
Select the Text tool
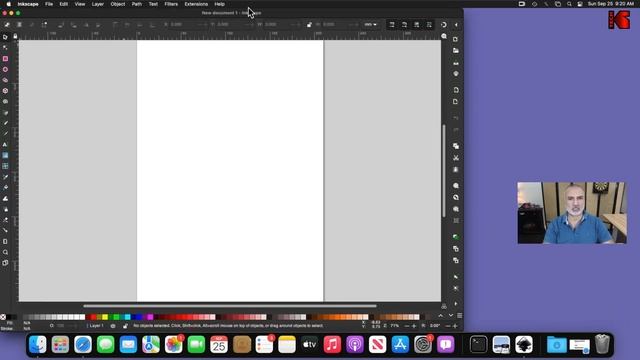point(5,144)
